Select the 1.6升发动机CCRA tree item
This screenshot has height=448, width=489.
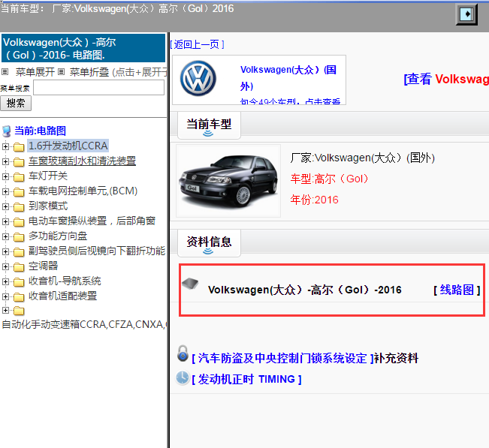coord(68,146)
